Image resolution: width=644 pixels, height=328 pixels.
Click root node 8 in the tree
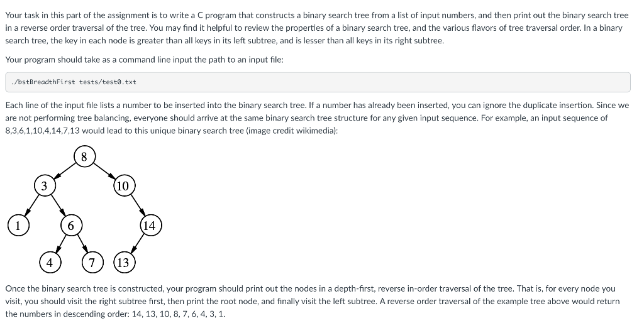[x=84, y=157]
